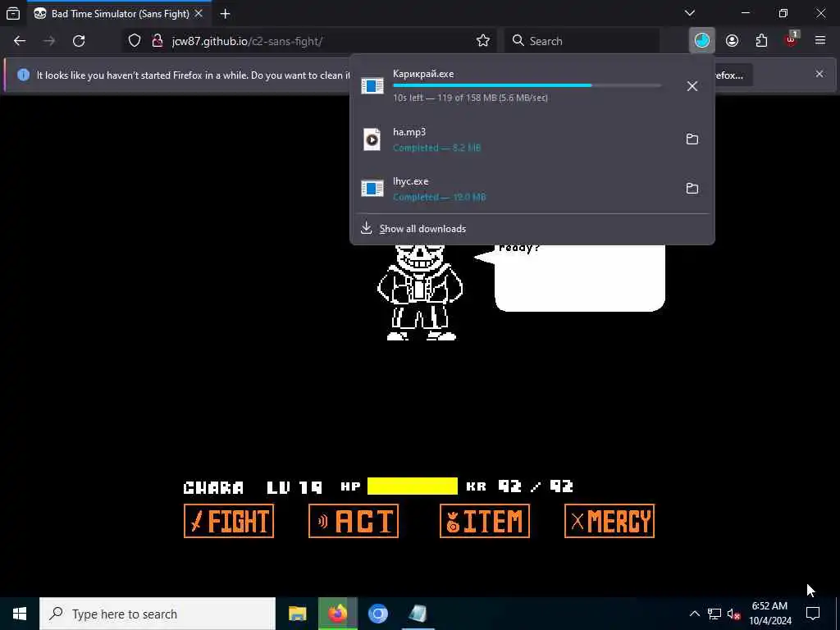The image size is (840, 630).
Task: Open a new tab with the plus button
Action: pyautogui.click(x=225, y=14)
